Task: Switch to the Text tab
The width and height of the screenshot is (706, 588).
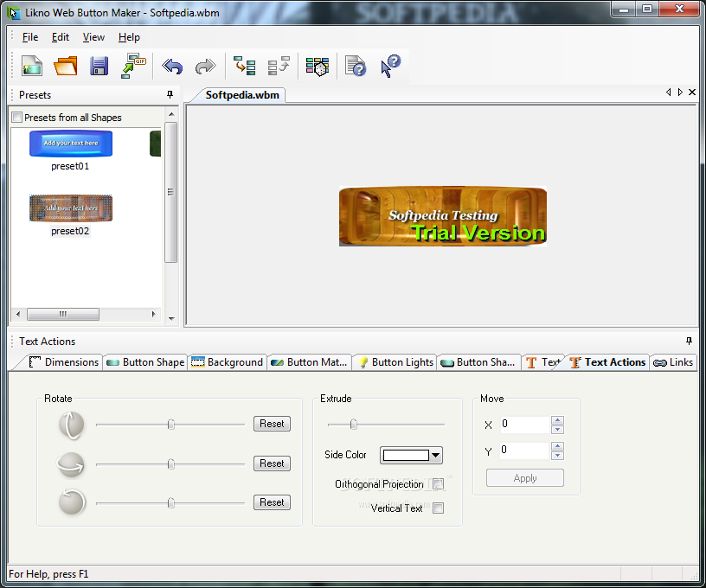Action: point(543,362)
